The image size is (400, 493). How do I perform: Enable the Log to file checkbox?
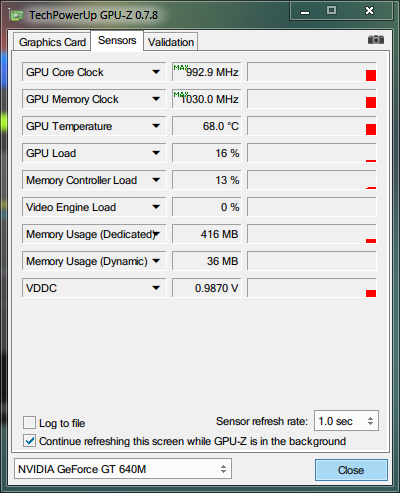[x=29, y=422]
